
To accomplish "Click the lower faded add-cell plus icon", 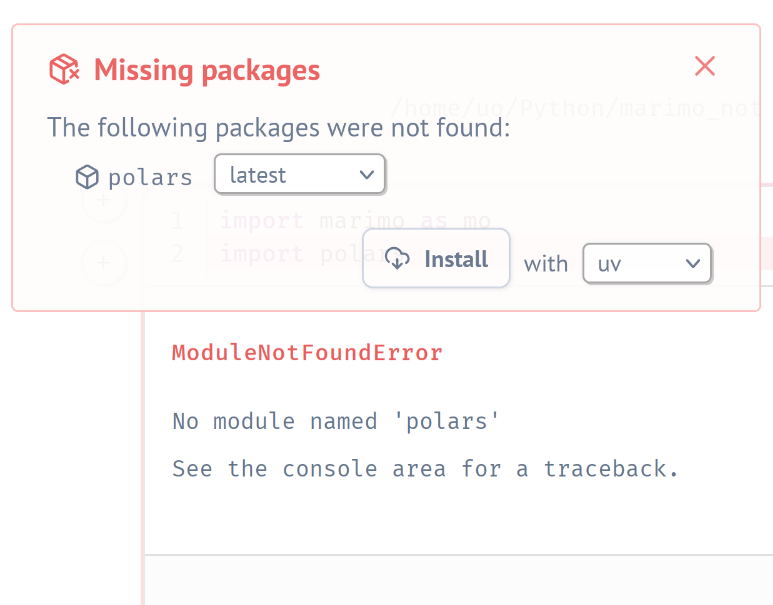I will click(x=104, y=265).
